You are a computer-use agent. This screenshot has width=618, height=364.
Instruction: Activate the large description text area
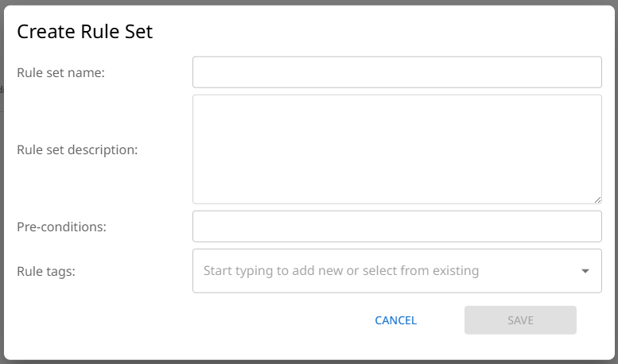pos(397,149)
